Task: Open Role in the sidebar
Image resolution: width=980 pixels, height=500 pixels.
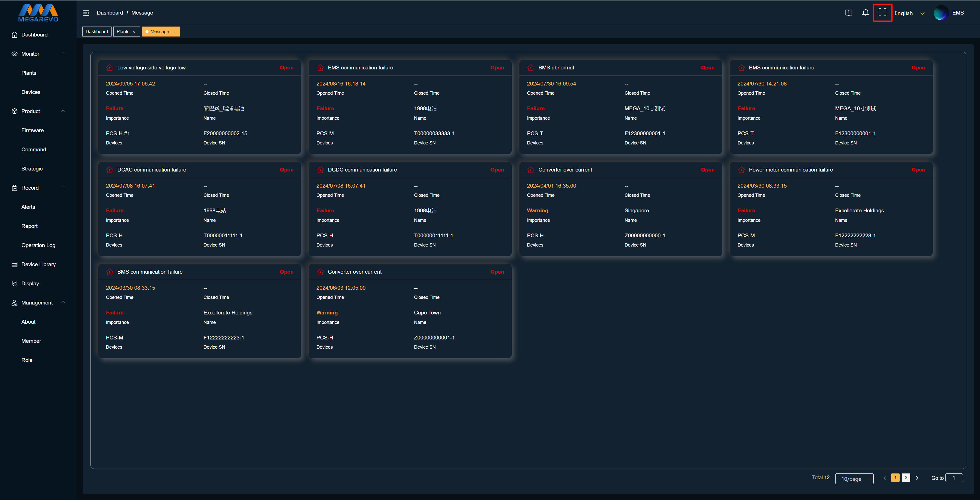Action: pos(27,360)
